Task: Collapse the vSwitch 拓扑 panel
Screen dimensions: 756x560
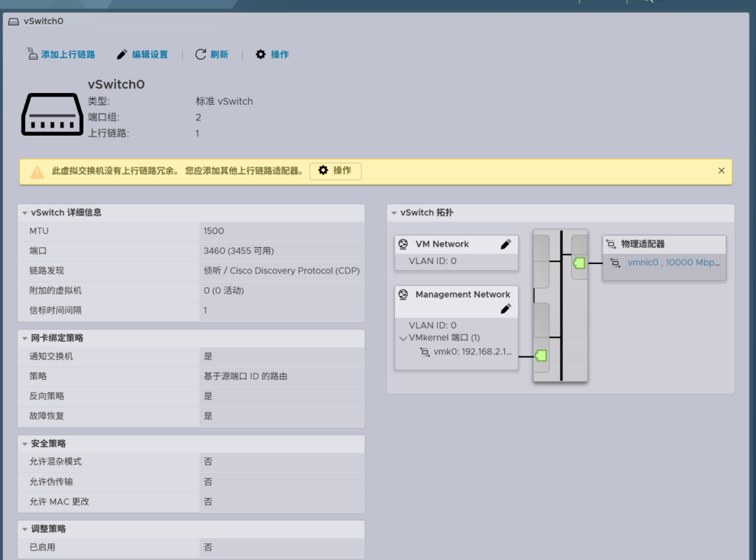Action: (x=394, y=212)
